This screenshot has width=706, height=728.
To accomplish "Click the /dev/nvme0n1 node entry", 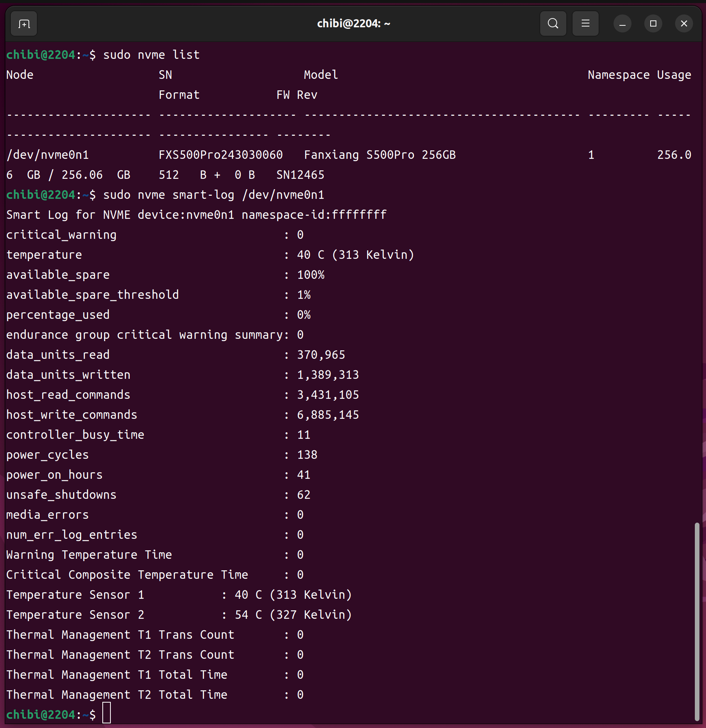I will (x=48, y=155).
